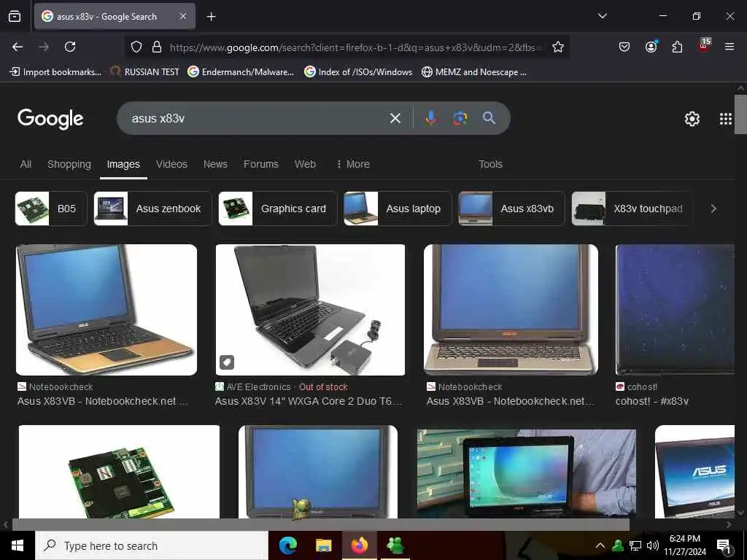This screenshot has width=747, height=560.
Task: Go to the Google logo homepage
Action: (50, 119)
